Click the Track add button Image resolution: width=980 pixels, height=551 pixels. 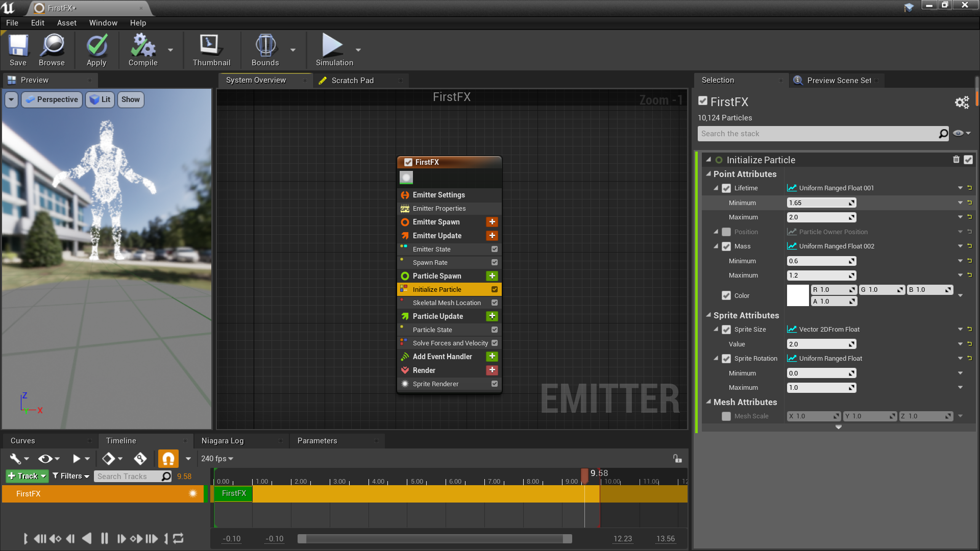[x=27, y=476]
